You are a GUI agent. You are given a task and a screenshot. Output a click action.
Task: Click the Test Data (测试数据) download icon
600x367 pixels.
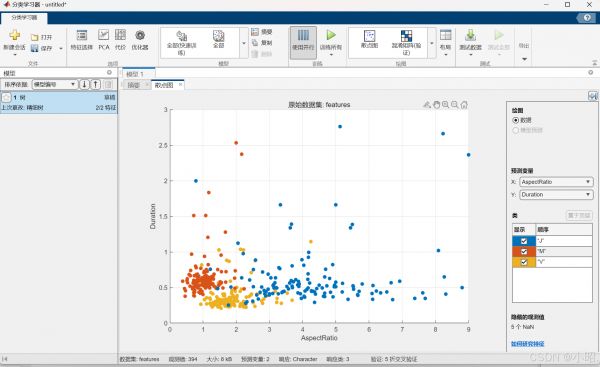470,35
